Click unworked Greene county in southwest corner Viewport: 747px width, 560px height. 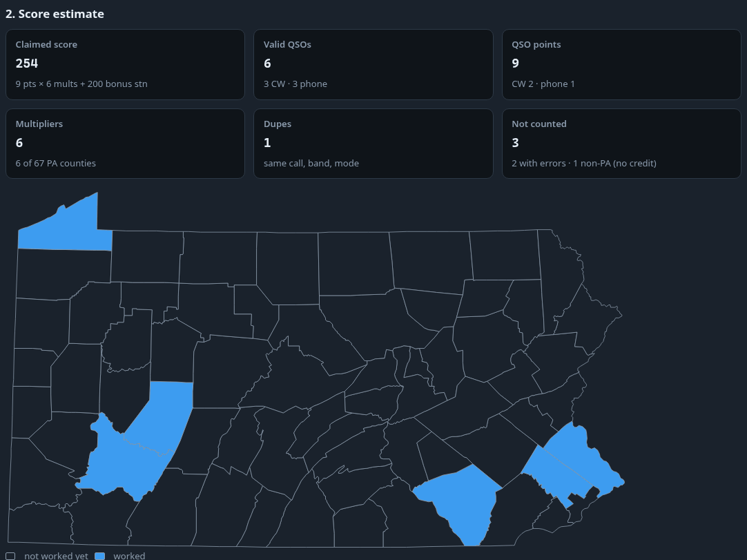tap(41, 522)
